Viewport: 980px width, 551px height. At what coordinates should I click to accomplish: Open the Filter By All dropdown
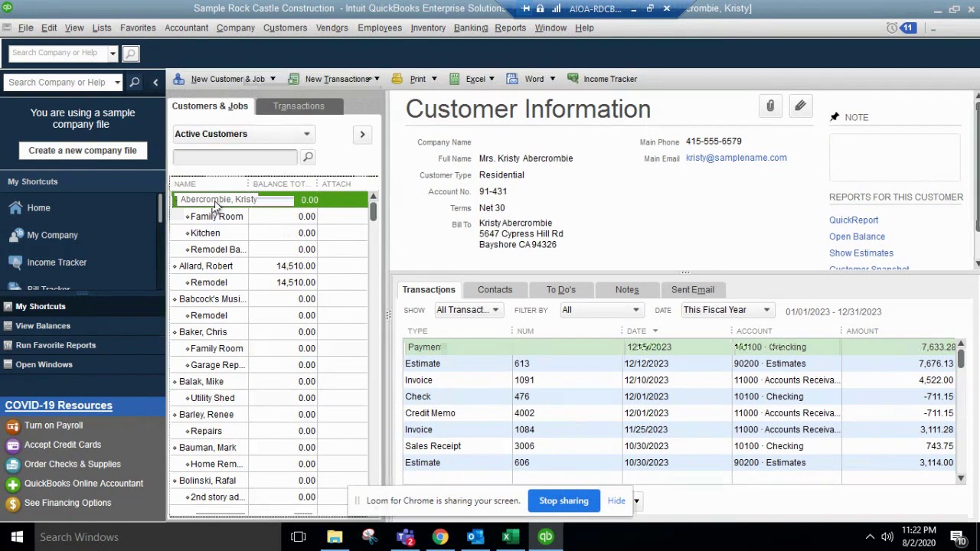pos(601,310)
